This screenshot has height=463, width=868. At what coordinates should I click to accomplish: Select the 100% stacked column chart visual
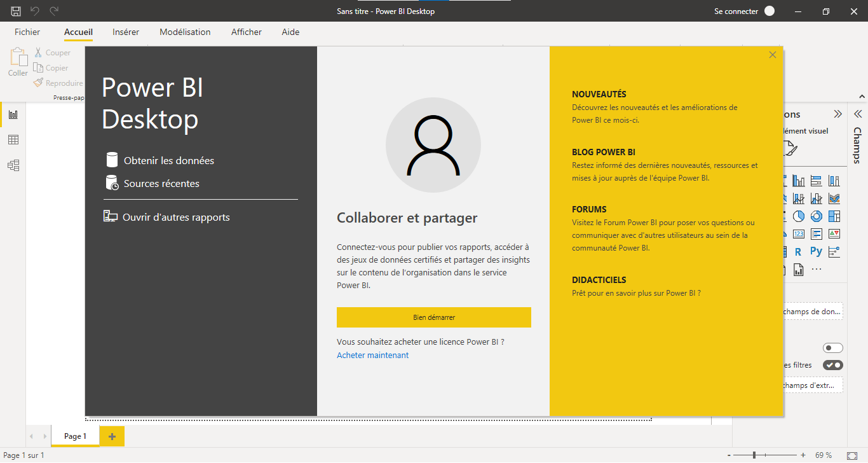point(834,181)
